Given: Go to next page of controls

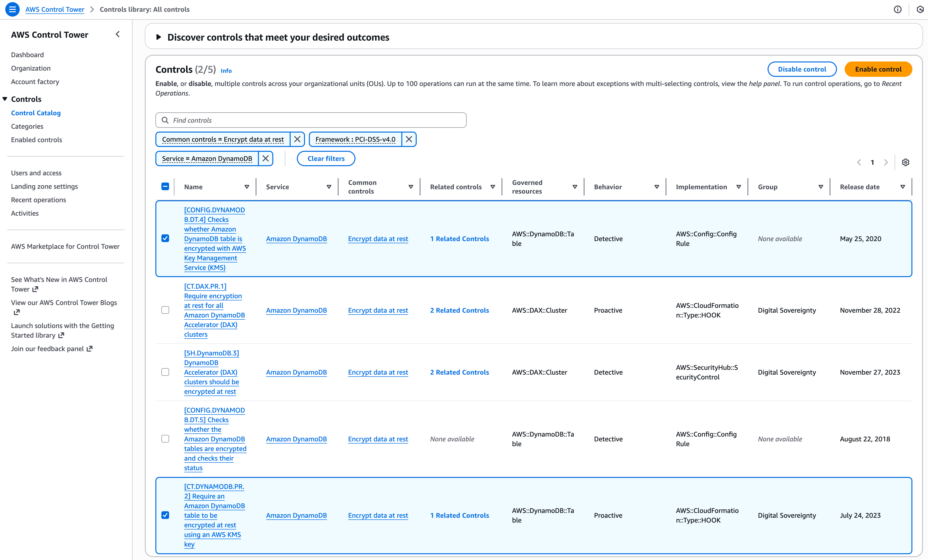Looking at the screenshot, I should coord(886,162).
